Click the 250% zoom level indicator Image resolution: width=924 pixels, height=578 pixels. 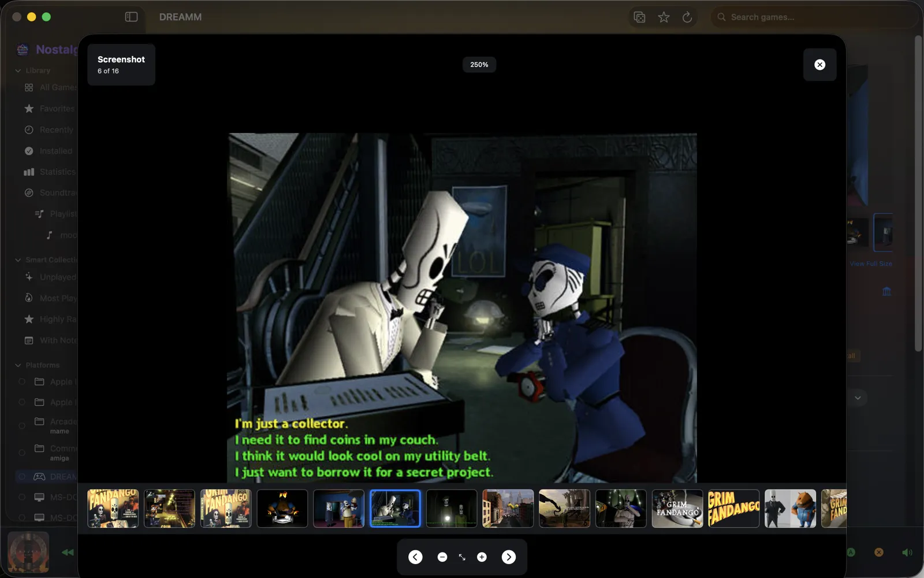479,65
